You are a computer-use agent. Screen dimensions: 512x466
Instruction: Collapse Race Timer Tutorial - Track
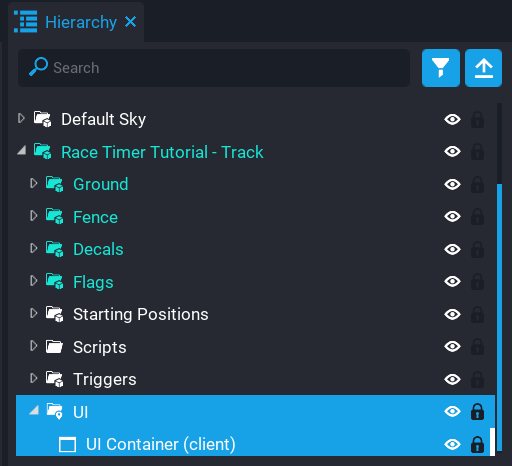[22, 151]
